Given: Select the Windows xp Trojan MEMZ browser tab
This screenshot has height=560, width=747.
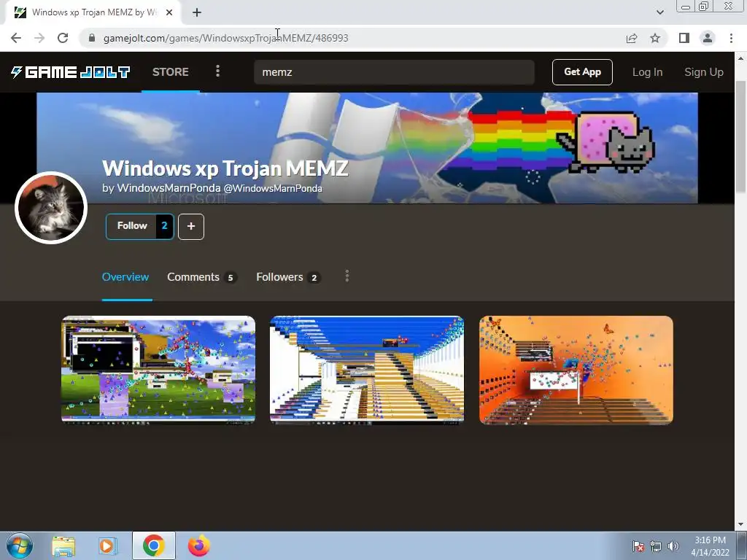Looking at the screenshot, I should tap(93, 13).
